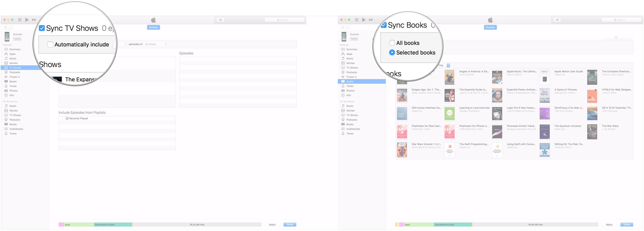Check the Learning to Love Evernote checkbox
Image resolution: width=644 pixels, height=231 pixels.
pyautogui.click(x=457, y=108)
